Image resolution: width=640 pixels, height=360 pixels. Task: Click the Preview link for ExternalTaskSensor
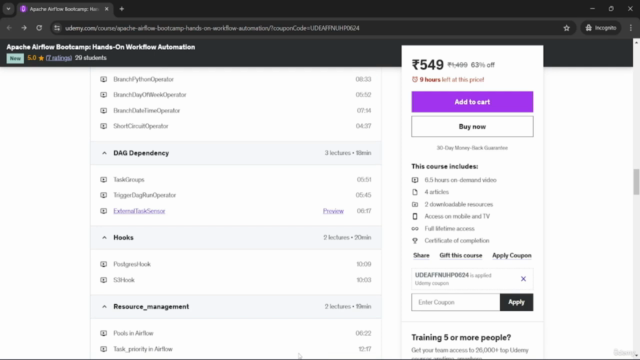tap(333, 211)
